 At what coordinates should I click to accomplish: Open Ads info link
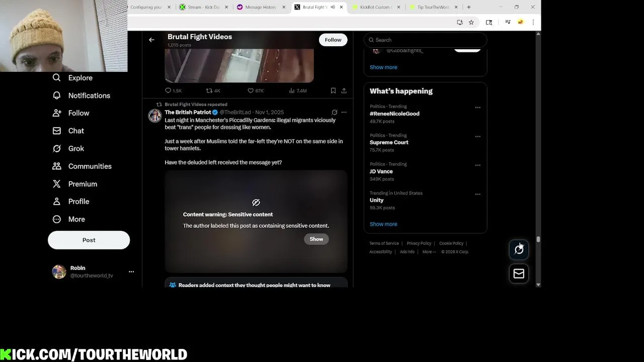[407, 252]
